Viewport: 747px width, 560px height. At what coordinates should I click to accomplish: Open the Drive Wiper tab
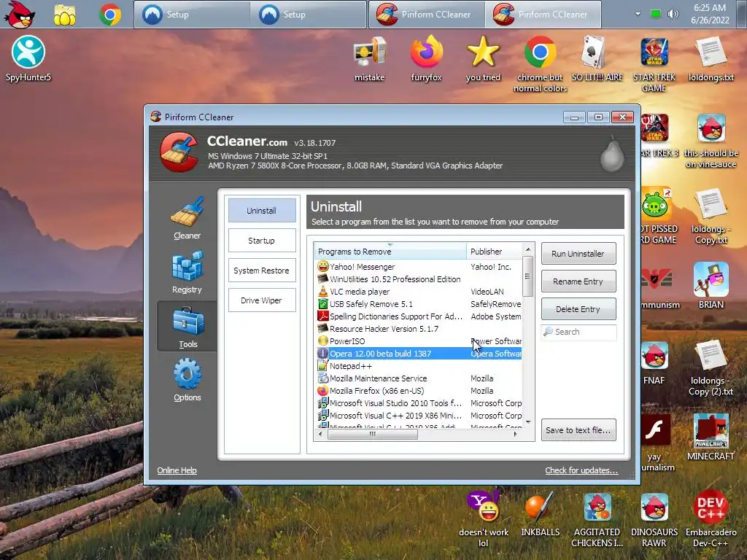262,300
